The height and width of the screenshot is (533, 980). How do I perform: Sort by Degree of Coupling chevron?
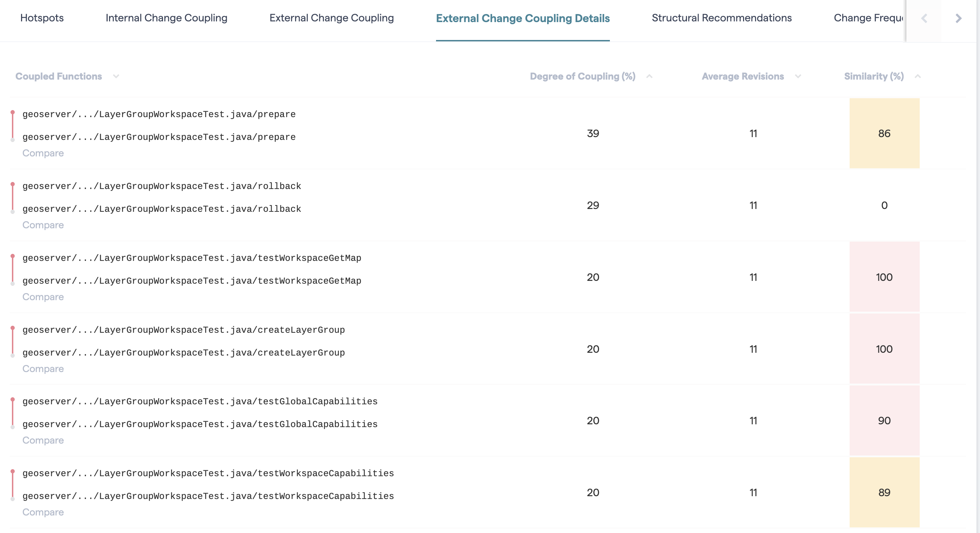coord(649,76)
